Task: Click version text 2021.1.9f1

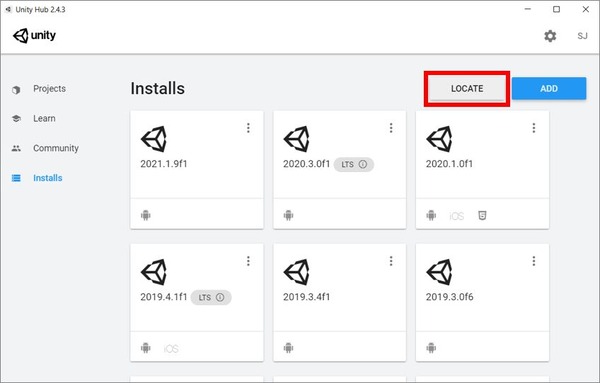Action: pos(164,164)
